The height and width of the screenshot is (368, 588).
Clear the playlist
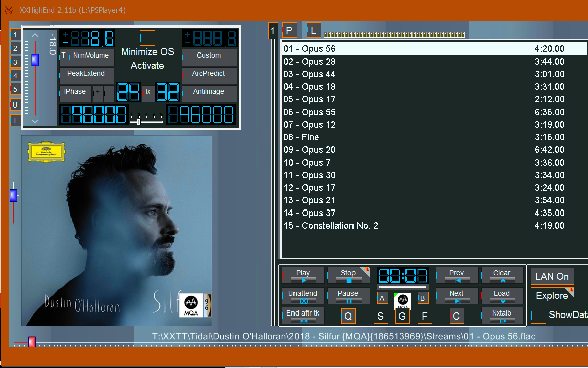[x=502, y=275]
